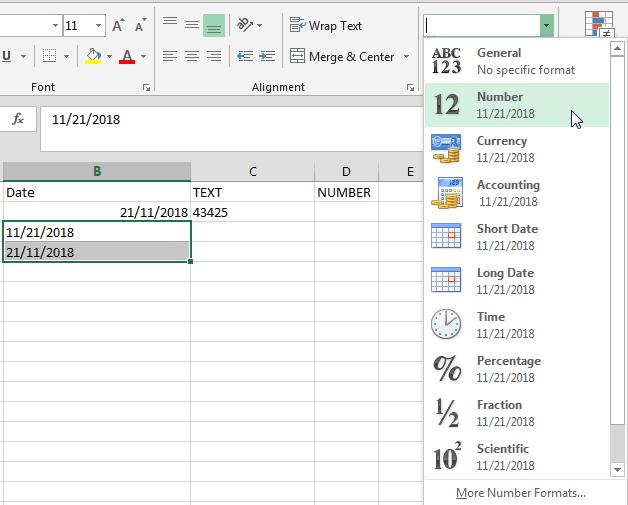Choose Scientific format option

coord(517,457)
